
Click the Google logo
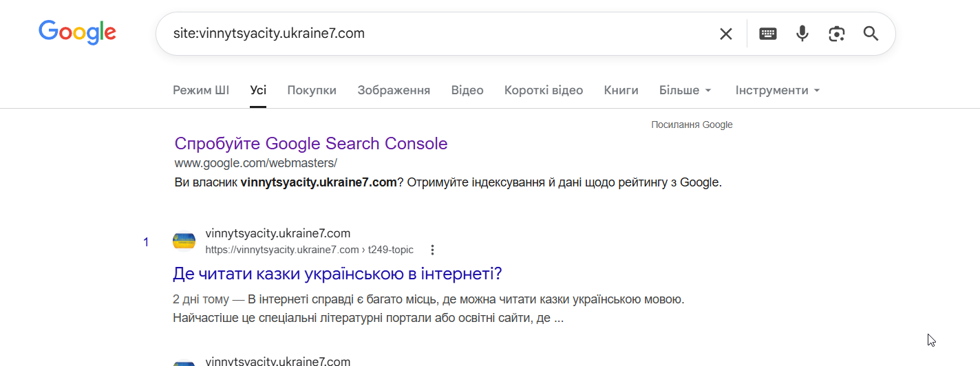pos(77,33)
